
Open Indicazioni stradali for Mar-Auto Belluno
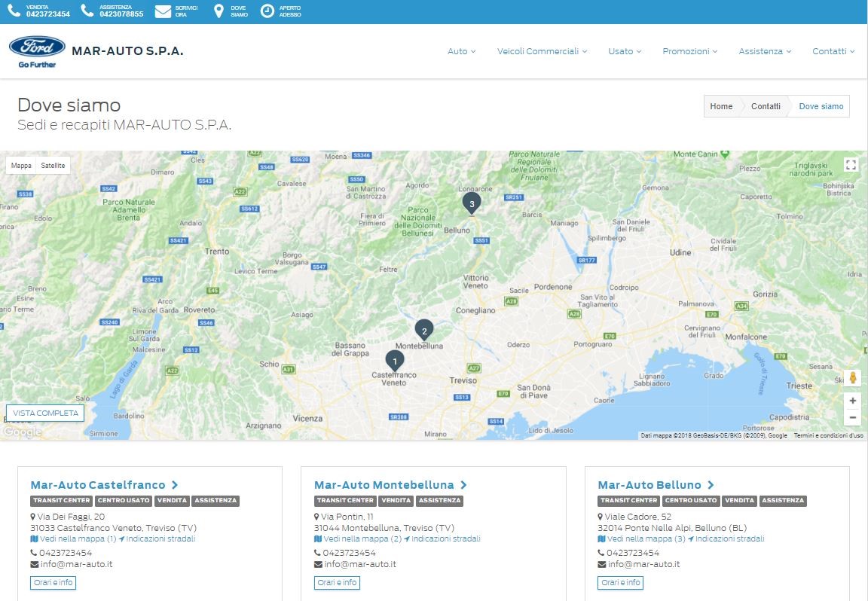pyautogui.click(x=729, y=539)
